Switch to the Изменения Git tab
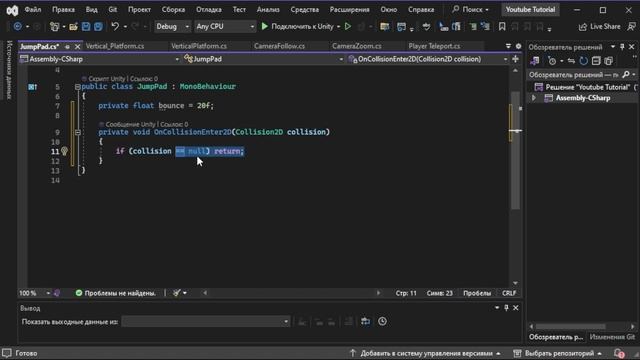Screen dimensions: 640x360 (x=612, y=337)
